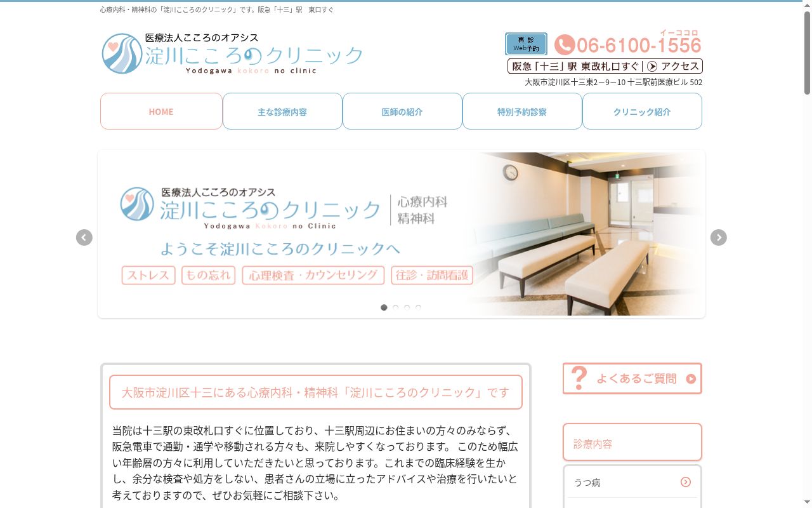Open the 再診 Web予約 booking button

click(x=526, y=44)
